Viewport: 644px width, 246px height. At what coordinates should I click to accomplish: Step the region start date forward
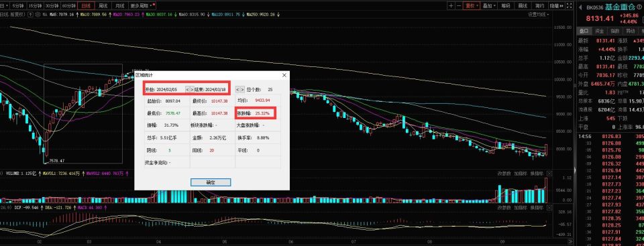pos(193,89)
